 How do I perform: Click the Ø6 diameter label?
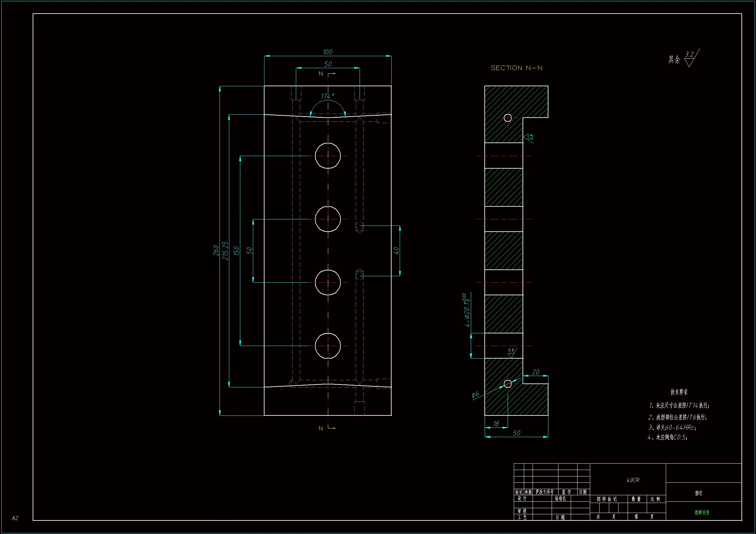(x=475, y=395)
